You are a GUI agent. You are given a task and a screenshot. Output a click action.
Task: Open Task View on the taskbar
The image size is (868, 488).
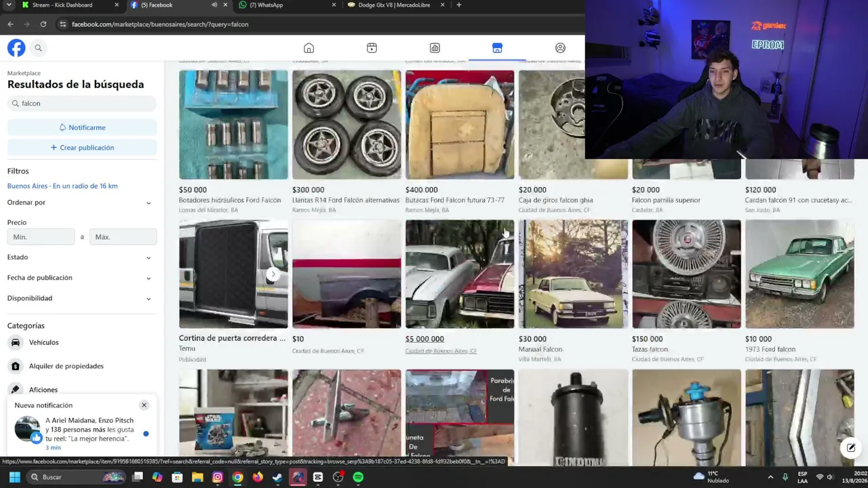point(138,477)
